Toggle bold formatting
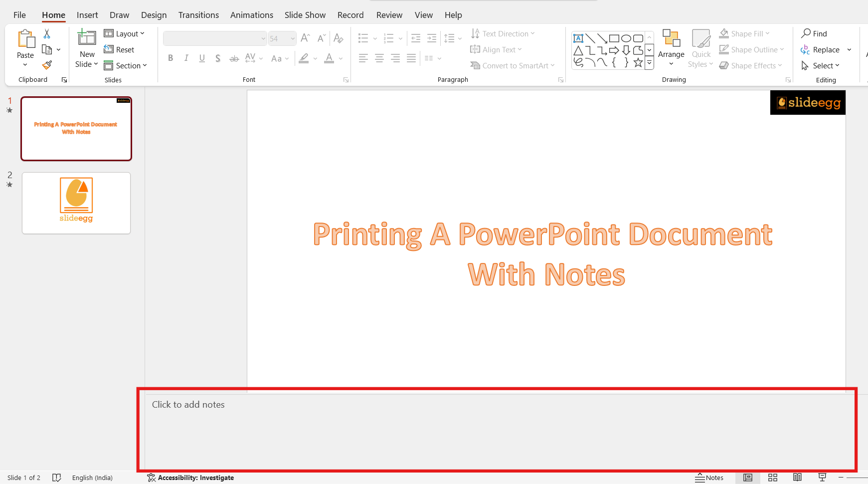 tap(170, 58)
